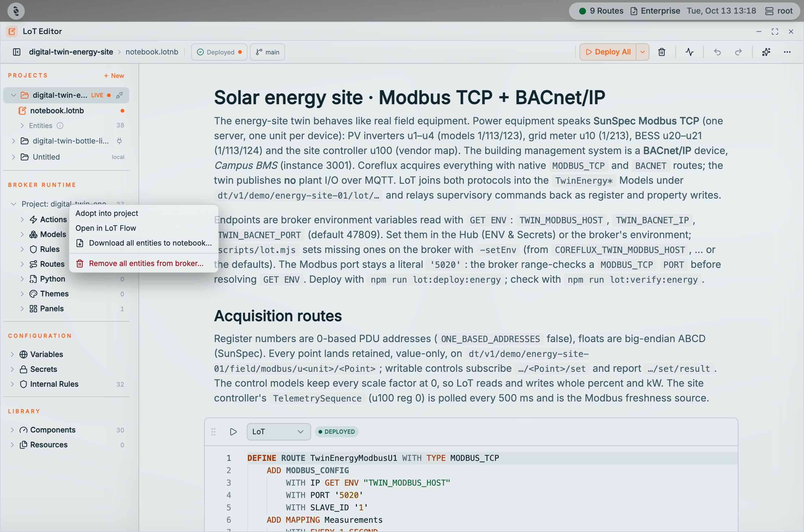804x532 pixels.
Task: Click the trash icon in the toolbar
Action: (x=661, y=52)
